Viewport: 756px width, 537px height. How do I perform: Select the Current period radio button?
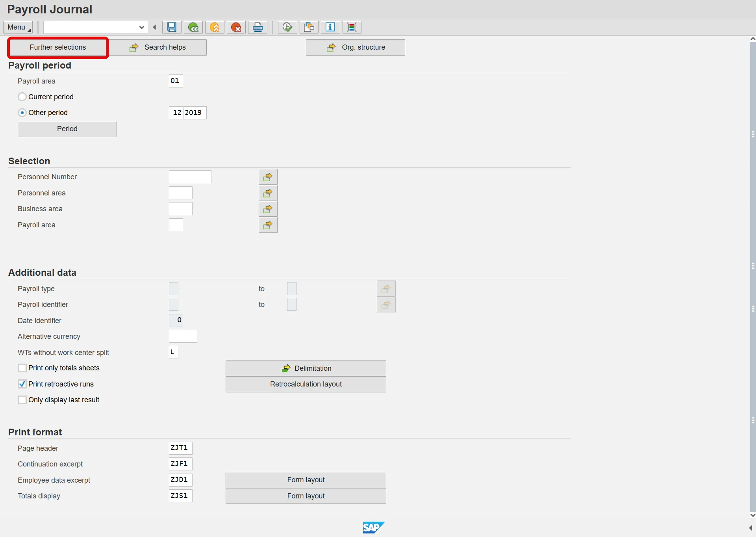click(x=22, y=97)
